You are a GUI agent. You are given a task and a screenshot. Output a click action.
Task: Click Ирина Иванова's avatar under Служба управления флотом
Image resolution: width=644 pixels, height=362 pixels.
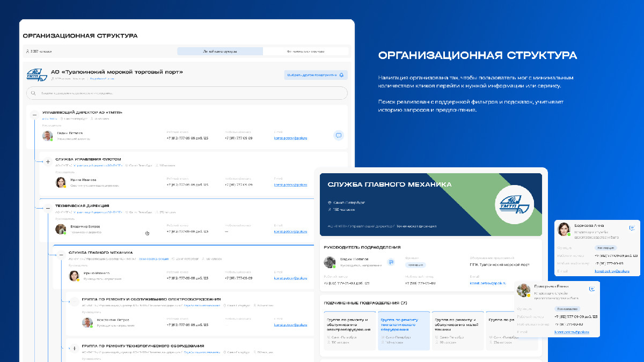pos(61,182)
